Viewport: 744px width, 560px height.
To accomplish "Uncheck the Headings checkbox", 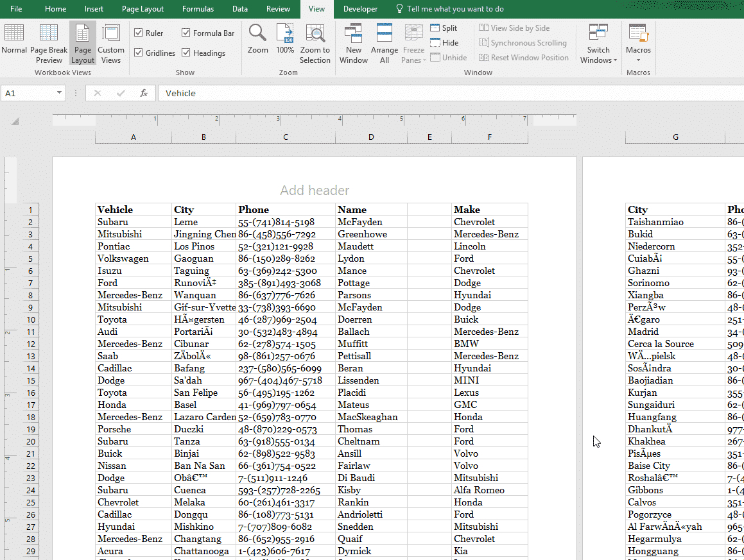I will (x=187, y=53).
